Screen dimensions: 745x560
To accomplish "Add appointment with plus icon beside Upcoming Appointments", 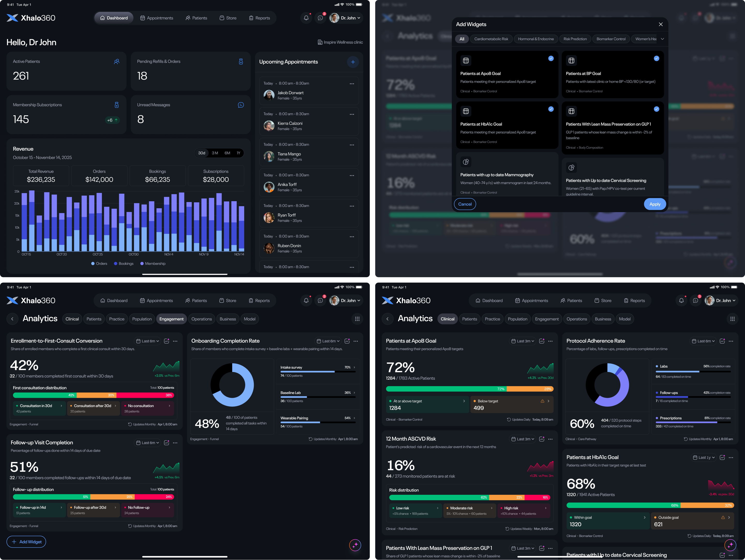I will coord(353,62).
